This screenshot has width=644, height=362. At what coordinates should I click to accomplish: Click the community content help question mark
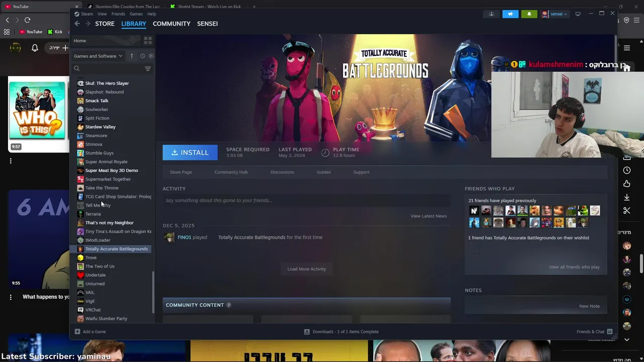(228, 305)
